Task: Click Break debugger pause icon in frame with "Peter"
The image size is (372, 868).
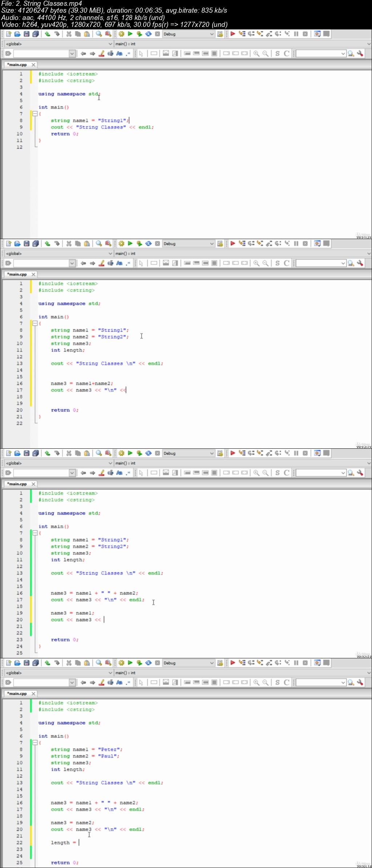Action: click(x=296, y=663)
